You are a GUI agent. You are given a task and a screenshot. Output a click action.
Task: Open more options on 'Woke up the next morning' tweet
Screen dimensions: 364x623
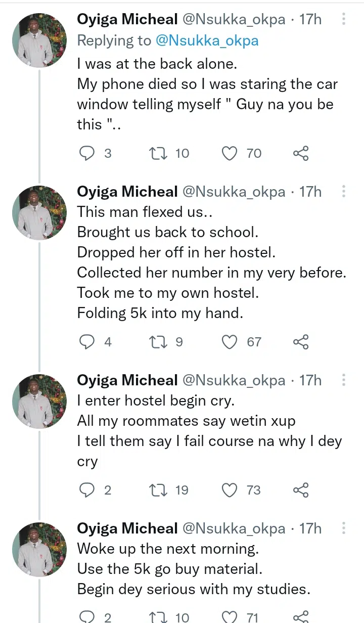[x=344, y=528]
